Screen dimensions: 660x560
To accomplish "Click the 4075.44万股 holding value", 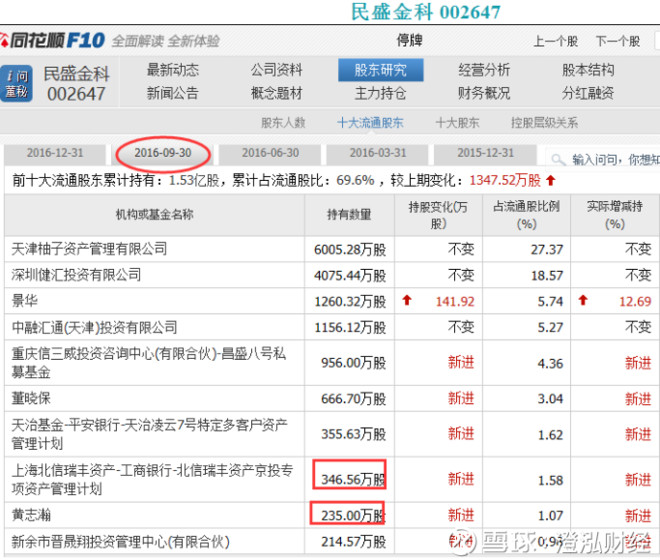I will (x=350, y=276).
